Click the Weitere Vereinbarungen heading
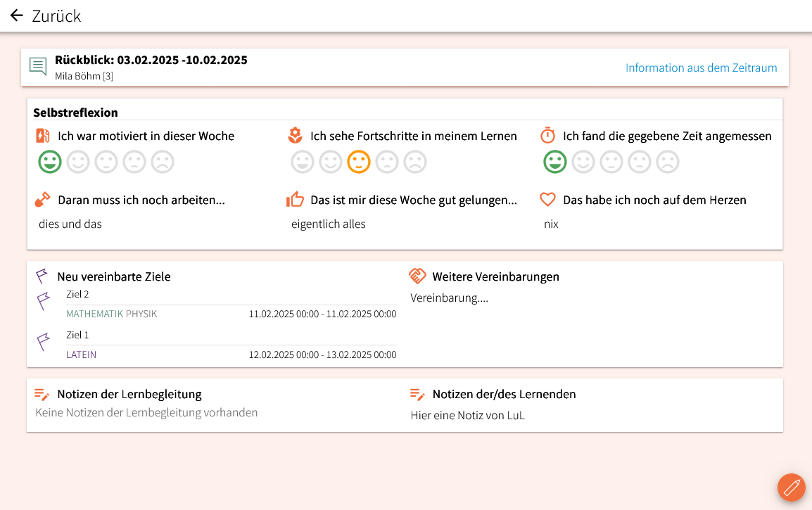 (x=495, y=276)
